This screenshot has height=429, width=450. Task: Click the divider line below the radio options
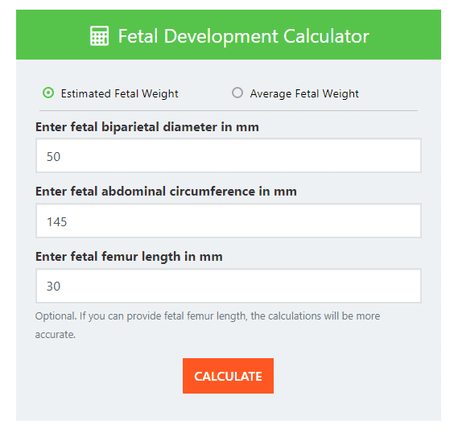click(x=228, y=110)
